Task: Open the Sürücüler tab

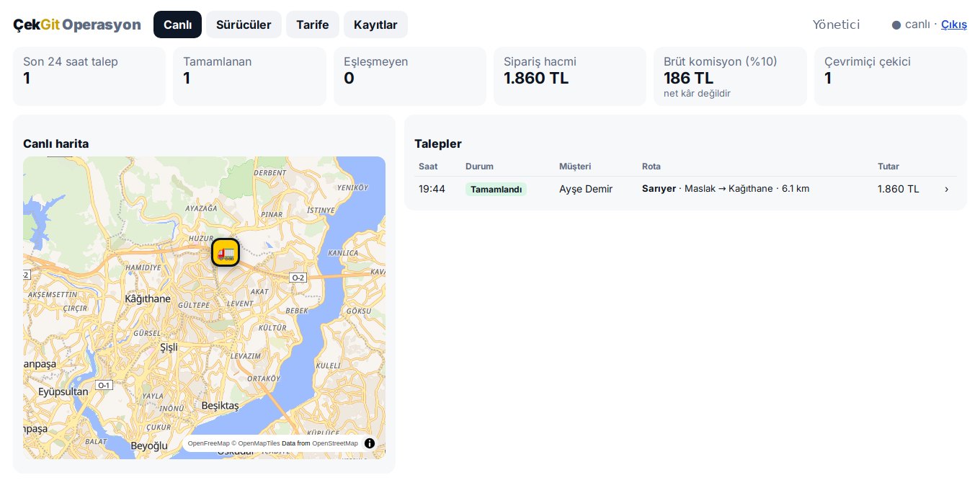Action: (244, 25)
